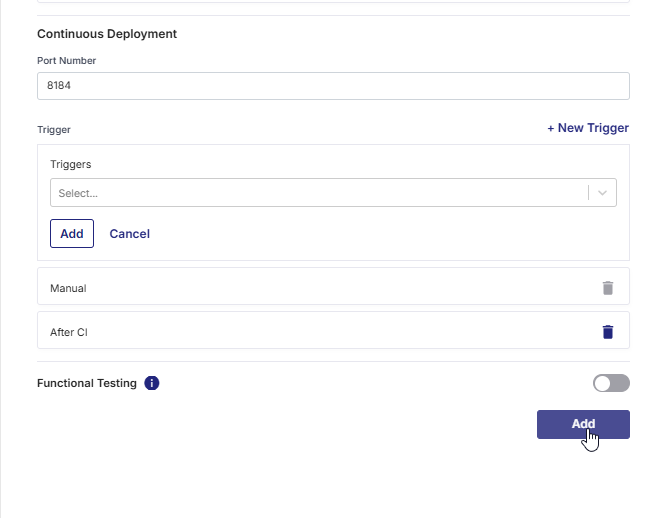The image size is (670, 518).
Task: Cancel adding the new trigger
Action: [129, 233]
